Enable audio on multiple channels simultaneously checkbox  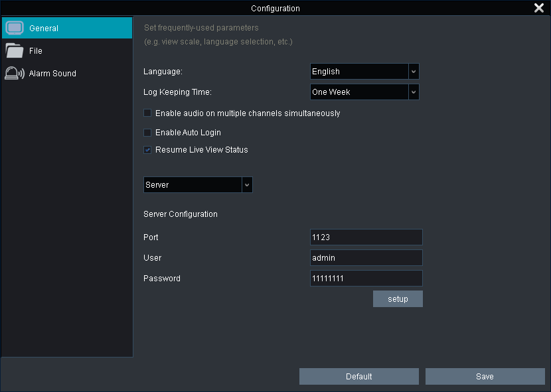tap(147, 113)
